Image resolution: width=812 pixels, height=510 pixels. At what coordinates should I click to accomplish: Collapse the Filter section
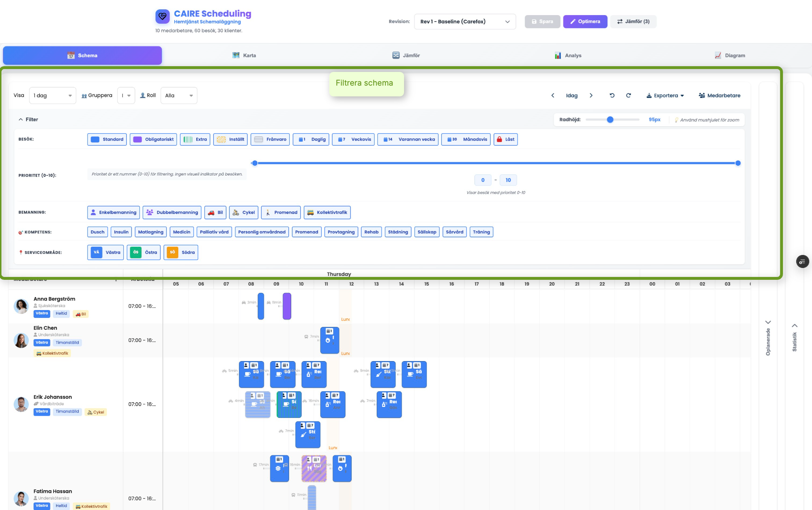(x=28, y=119)
